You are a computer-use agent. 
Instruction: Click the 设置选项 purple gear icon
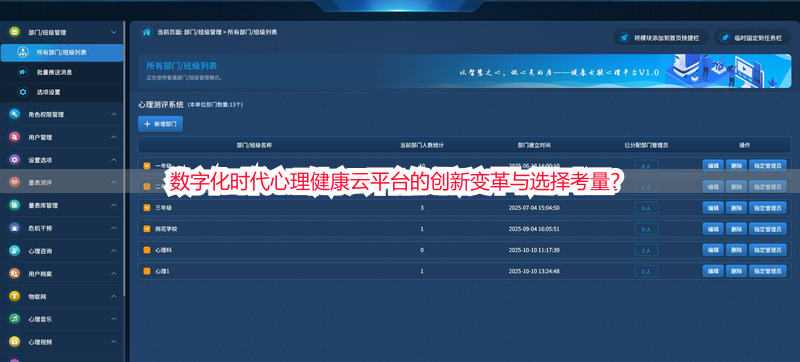14,160
